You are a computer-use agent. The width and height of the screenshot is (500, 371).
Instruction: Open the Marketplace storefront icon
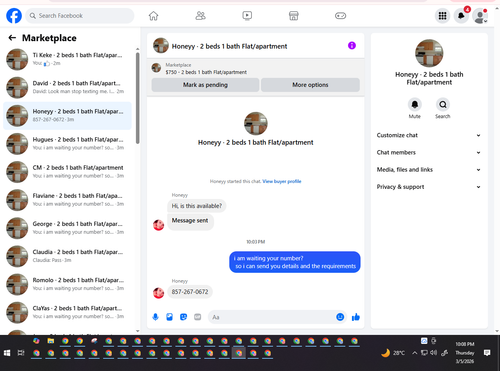click(x=294, y=16)
